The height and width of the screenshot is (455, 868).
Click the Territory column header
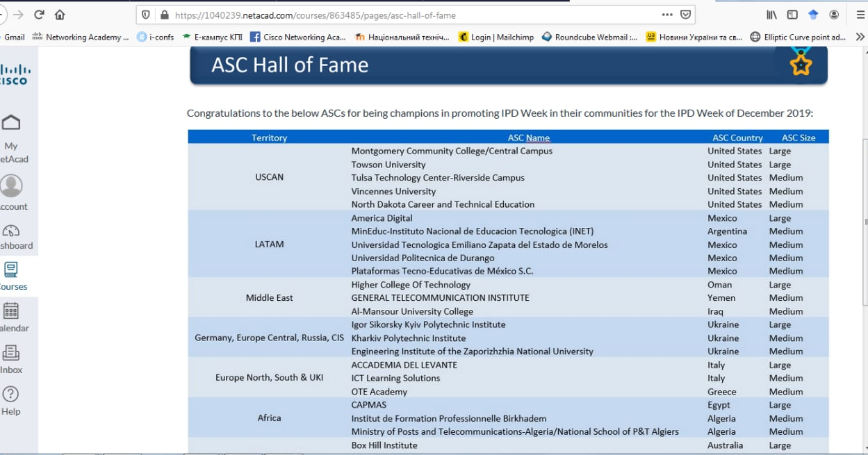270,138
